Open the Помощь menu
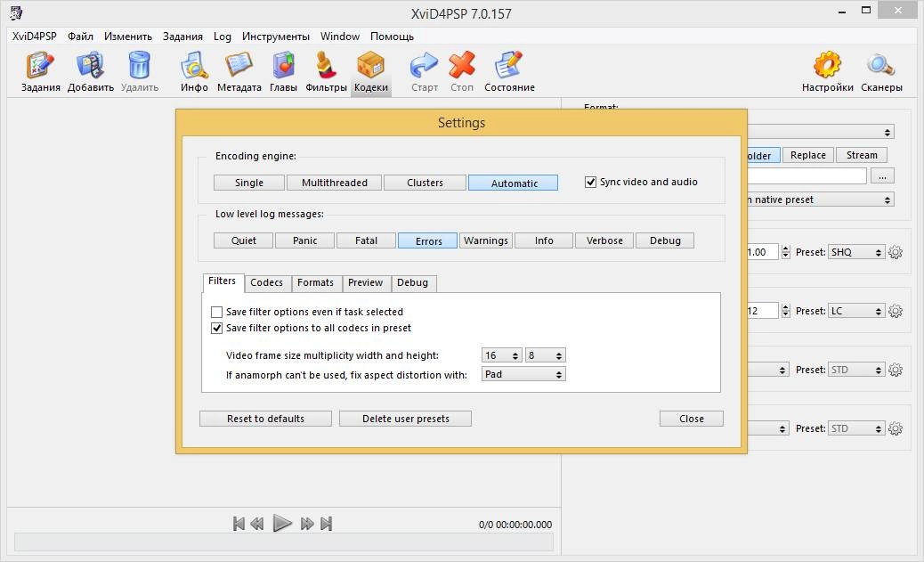 click(x=392, y=37)
